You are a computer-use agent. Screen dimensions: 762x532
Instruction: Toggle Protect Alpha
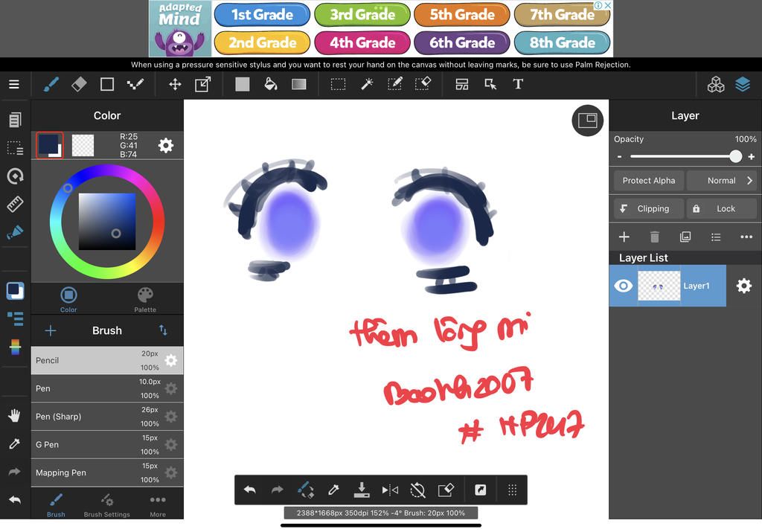[648, 180]
